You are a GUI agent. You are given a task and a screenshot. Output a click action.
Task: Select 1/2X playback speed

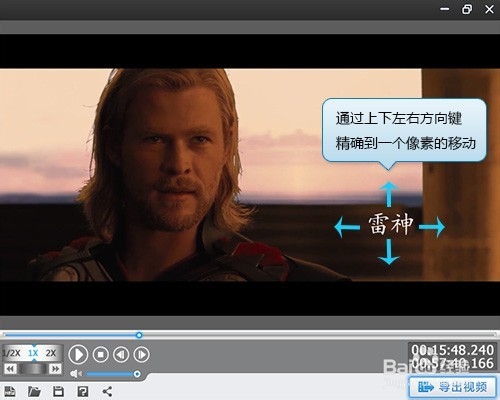click(12, 353)
